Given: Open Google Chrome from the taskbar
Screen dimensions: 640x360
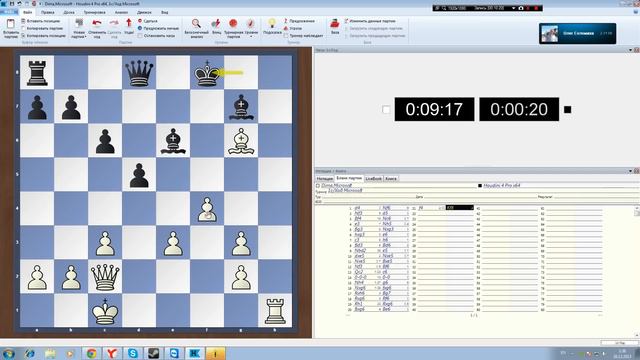Looking at the screenshot, I should (91, 353).
